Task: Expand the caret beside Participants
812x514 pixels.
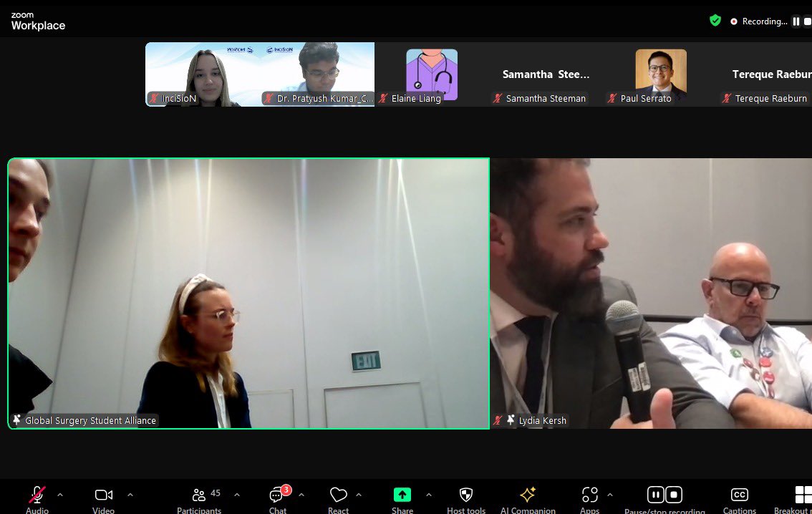Action: [x=237, y=495]
